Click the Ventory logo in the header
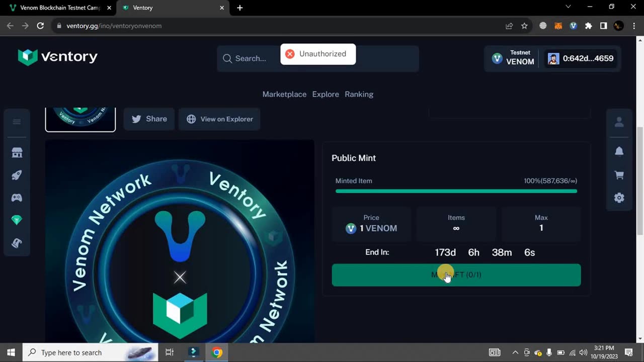This screenshot has width=644, height=362. point(57,57)
